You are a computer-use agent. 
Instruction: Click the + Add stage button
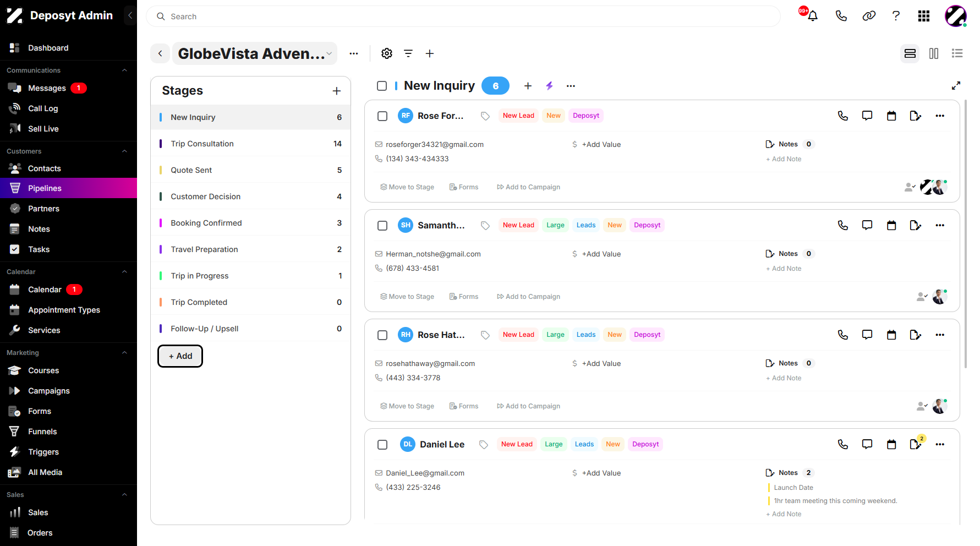pos(180,356)
